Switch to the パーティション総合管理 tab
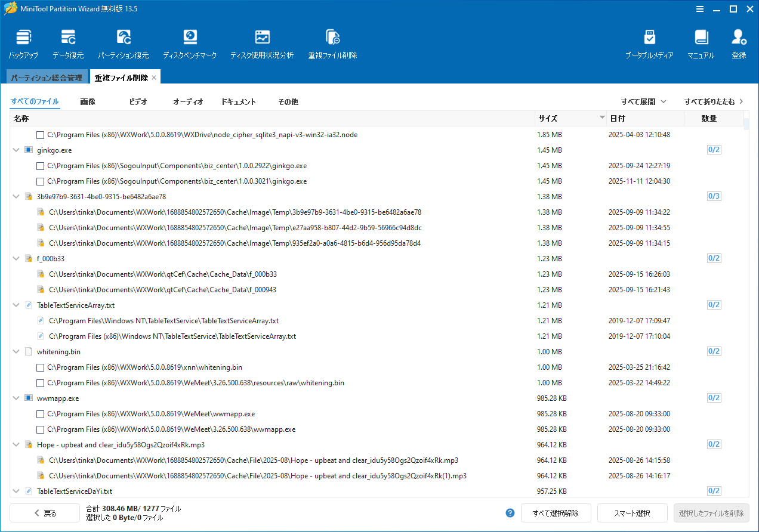The image size is (759, 532). pos(47,78)
